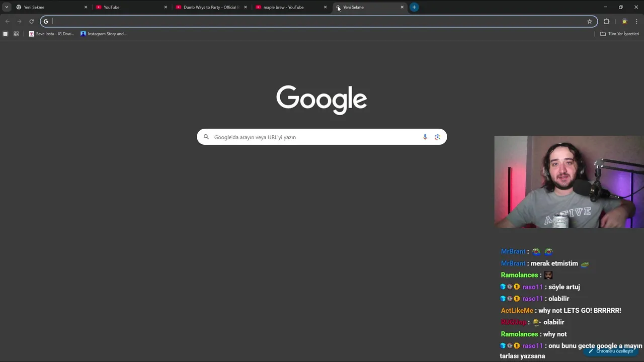Click the Chrome'u özelleştir button
The height and width of the screenshot is (362, 644).
point(611,351)
